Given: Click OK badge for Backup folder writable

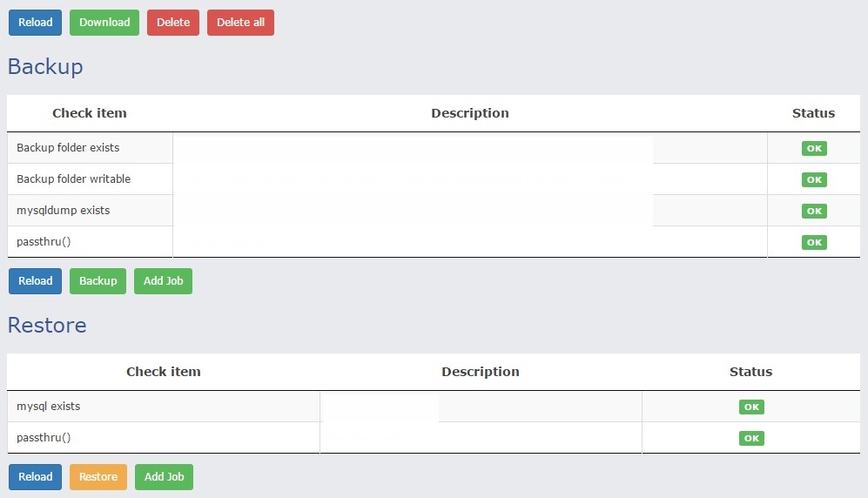Looking at the screenshot, I should click(814, 179).
